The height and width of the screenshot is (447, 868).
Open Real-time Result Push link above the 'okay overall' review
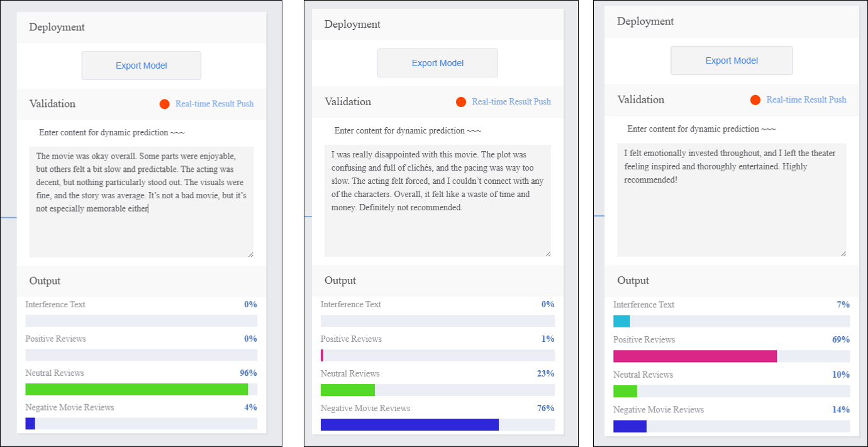point(214,104)
